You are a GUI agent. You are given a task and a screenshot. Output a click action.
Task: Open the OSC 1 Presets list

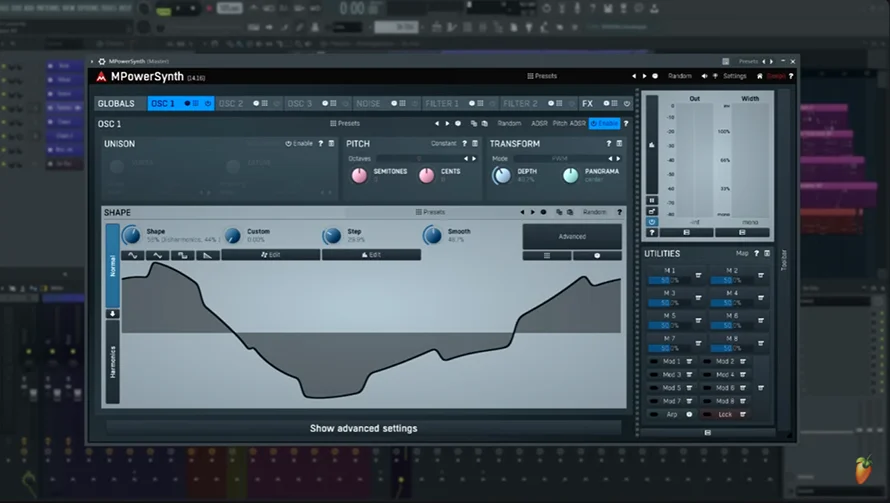click(x=345, y=123)
